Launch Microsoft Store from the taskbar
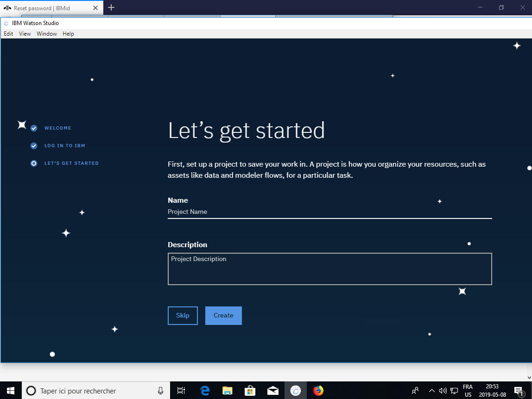The width and height of the screenshot is (532, 399). point(250,391)
